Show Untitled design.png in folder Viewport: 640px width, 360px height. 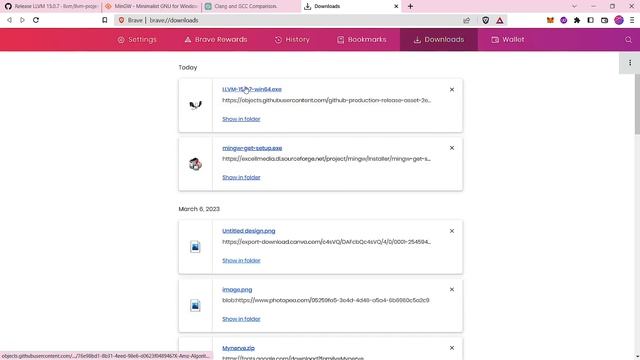(x=241, y=260)
